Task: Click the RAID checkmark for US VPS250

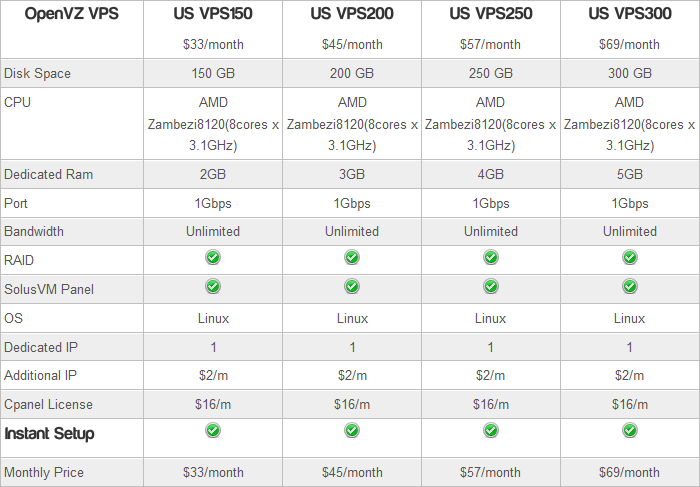Action: click(x=490, y=258)
